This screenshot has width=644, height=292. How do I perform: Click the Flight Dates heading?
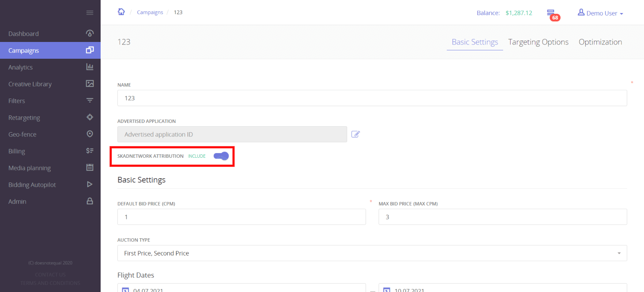136,275
